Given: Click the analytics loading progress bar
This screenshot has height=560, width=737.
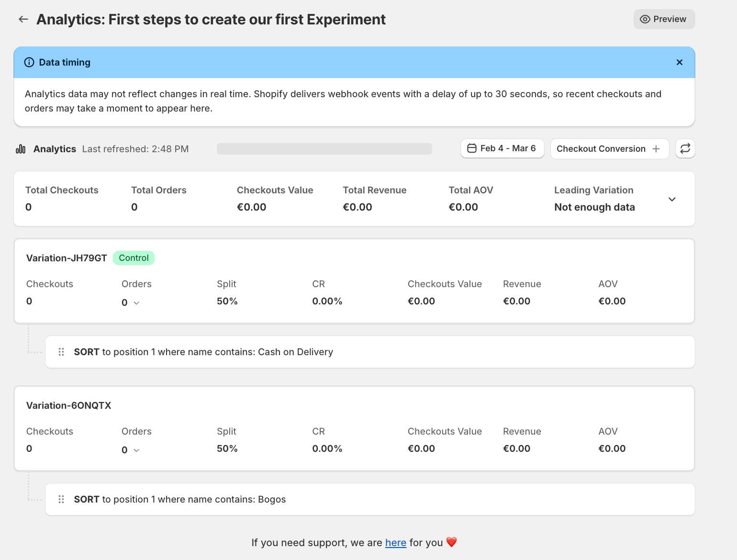Looking at the screenshot, I should [x=324, y=149].
